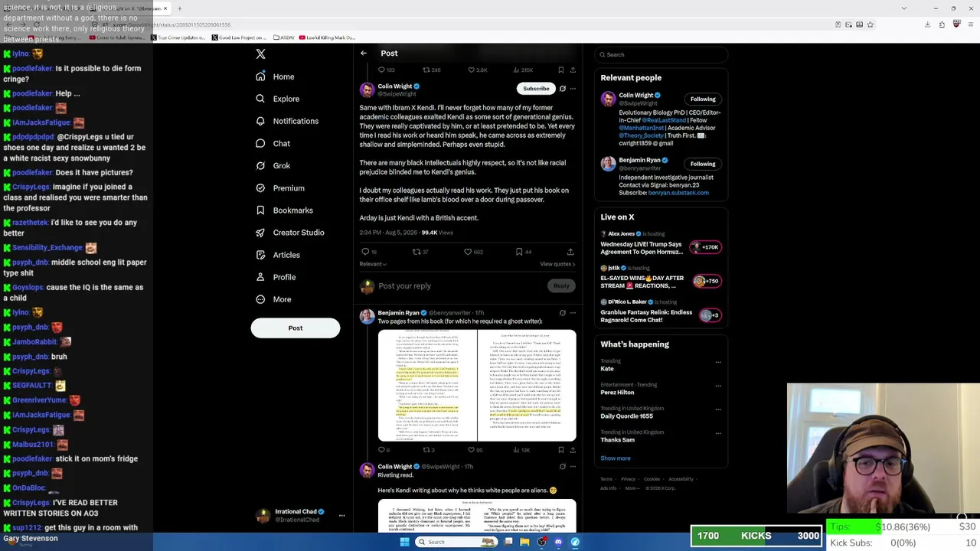
Task: Open more options for Daily Quordle 1655 trend
Action: pyautogui.click(x=718, y=409)
